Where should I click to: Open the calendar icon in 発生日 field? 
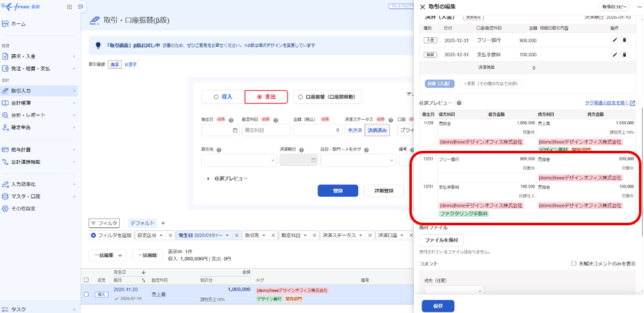235,130
